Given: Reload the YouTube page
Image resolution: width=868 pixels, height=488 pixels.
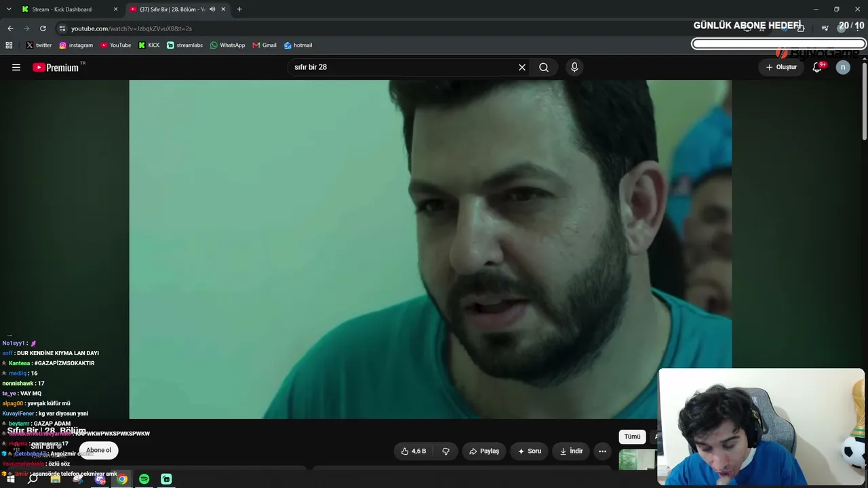Looking at the screenshot, I should click(43, 28).
